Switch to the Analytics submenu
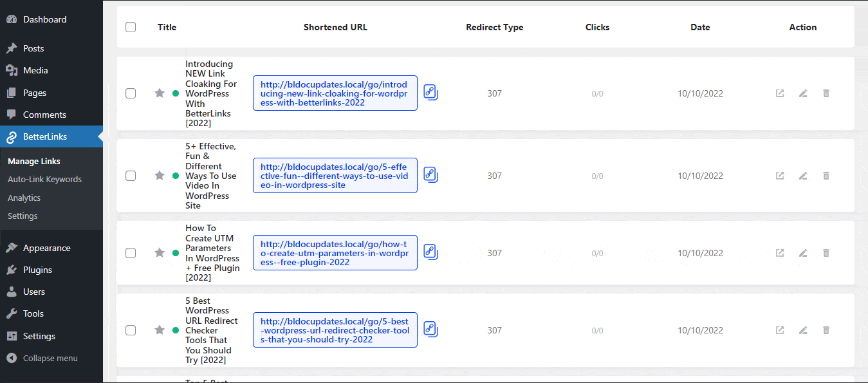The width and height of the screenshot is (868, 383). click(24, 198)
